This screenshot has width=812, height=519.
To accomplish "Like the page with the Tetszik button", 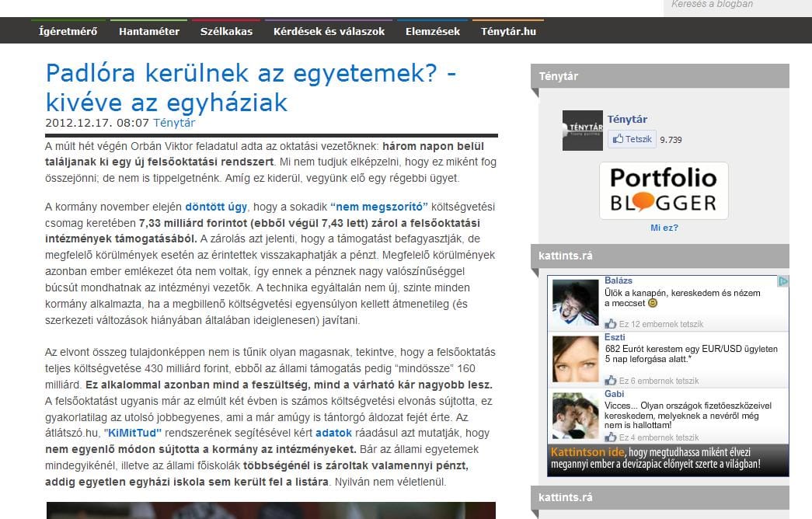I will pos(632,139).
